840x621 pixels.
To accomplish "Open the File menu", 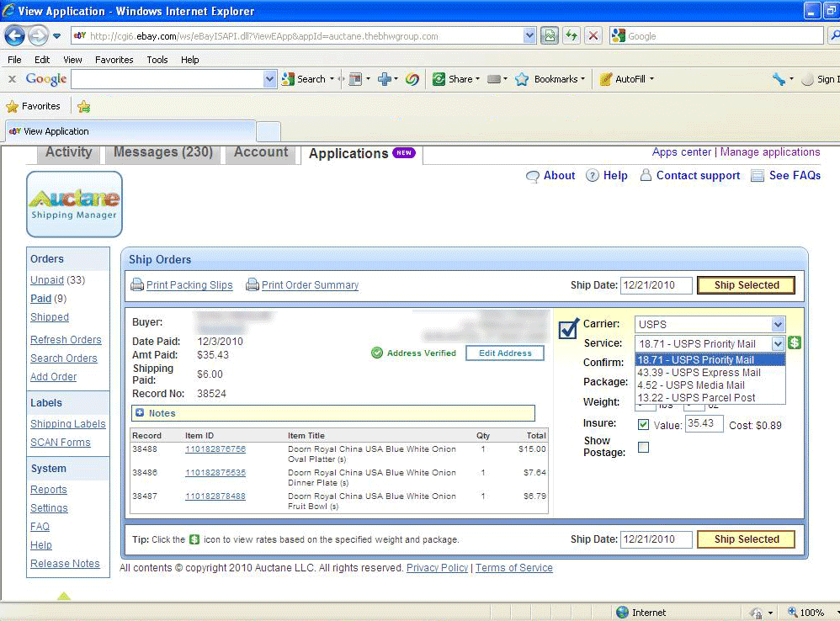I will click(x=14, y=60).
